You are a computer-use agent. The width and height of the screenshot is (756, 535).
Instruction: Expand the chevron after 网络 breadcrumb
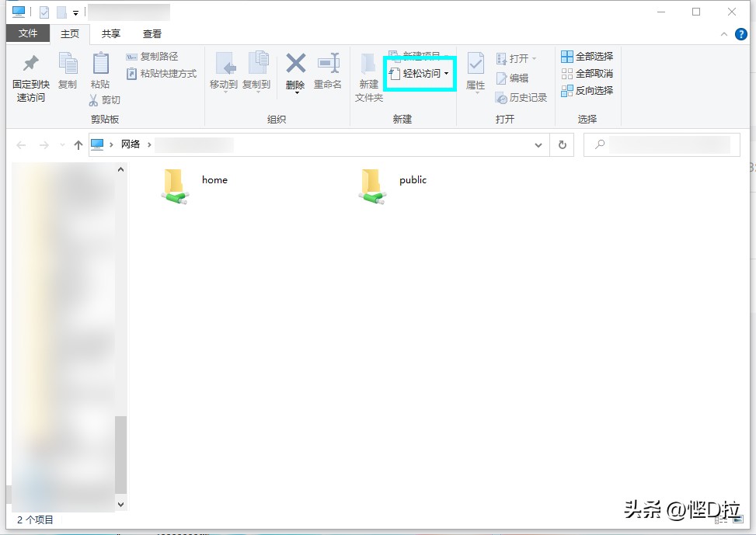(149, 144)
